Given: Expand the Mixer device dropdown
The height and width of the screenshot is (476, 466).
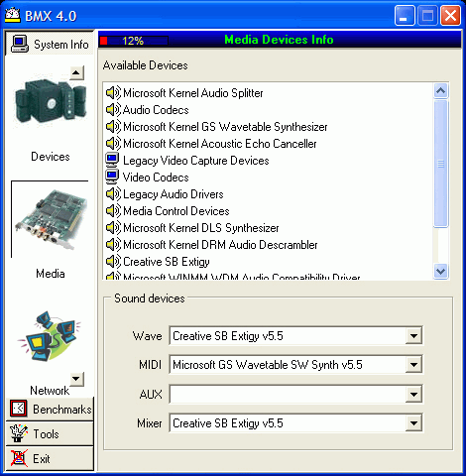Looking at the screenshot, I should point(413,422).
